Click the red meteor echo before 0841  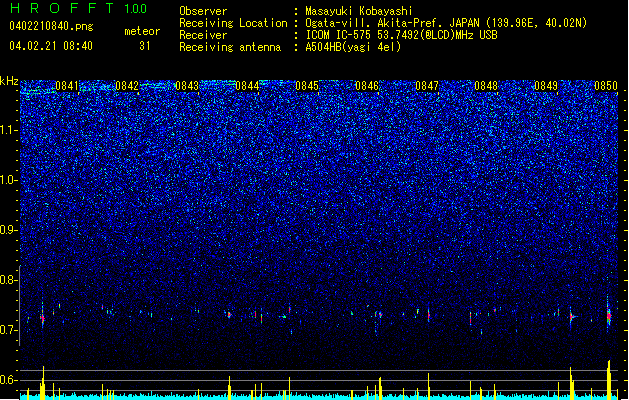click(x=43, y=319)
